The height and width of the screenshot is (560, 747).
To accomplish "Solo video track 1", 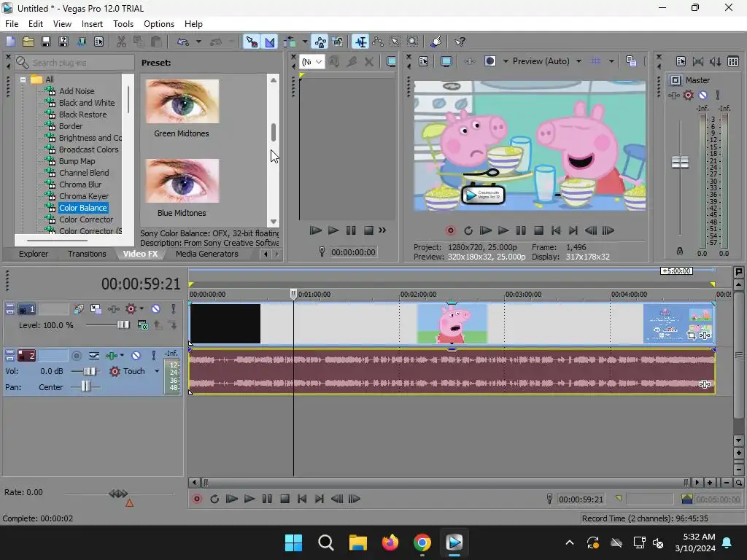I will [174, 309].
